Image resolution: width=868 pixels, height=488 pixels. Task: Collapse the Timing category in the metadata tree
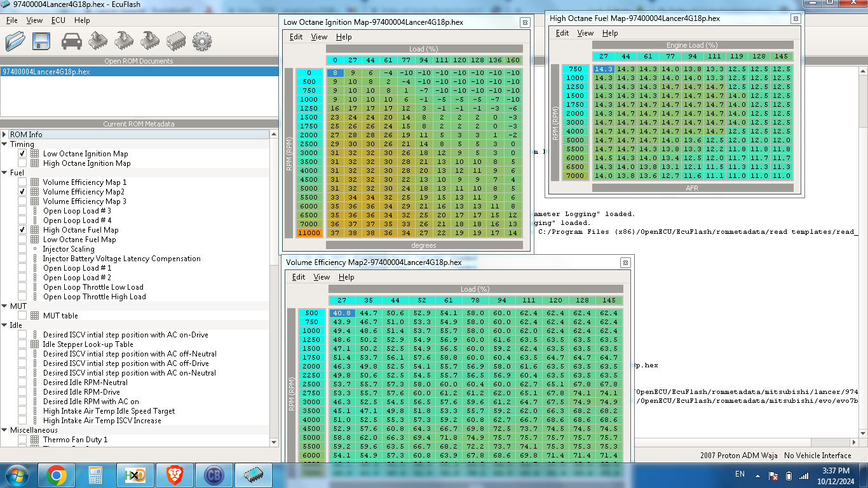coord(4,144)
